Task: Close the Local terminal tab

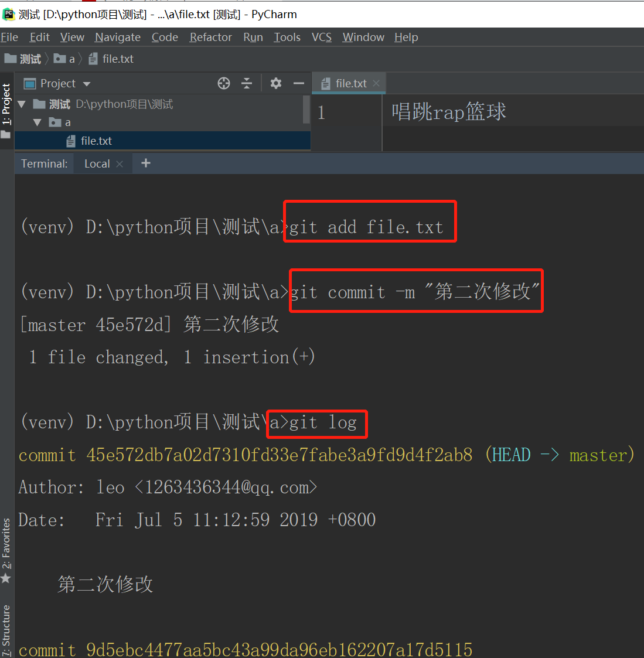Action: tap(120, 163)
